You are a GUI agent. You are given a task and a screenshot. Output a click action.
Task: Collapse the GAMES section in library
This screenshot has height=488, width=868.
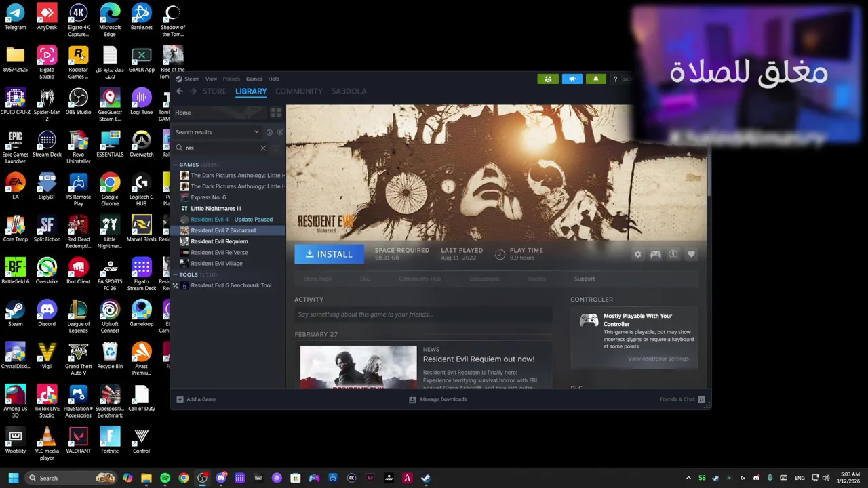click(176, 165)
